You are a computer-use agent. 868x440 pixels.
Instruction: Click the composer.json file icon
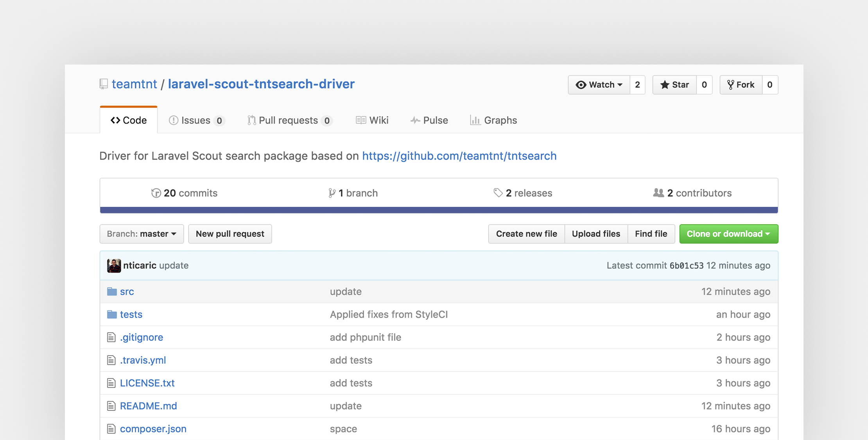(x=111, y=429)
